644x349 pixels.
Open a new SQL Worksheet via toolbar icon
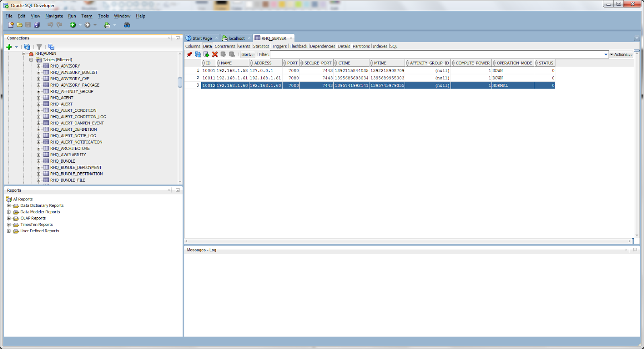[x=107, y=25]
